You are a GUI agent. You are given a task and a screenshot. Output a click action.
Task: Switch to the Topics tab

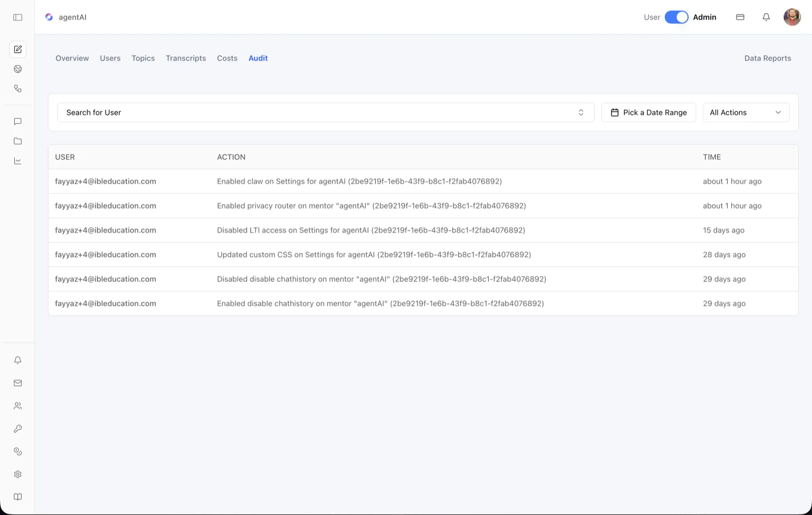pos(143,58)
